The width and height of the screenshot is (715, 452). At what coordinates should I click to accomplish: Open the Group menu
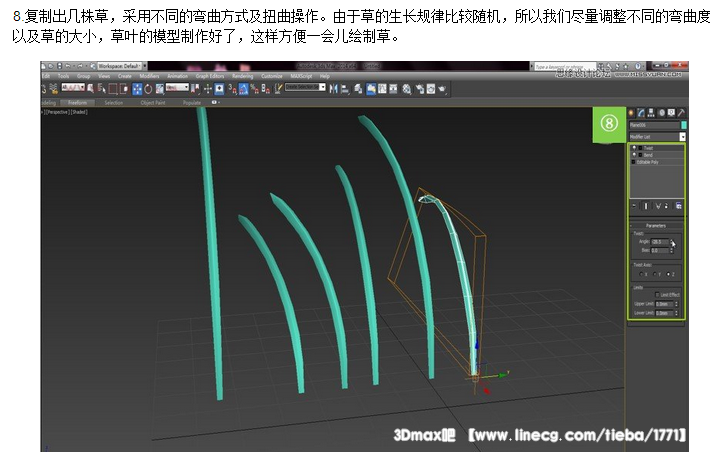(83, 76)
